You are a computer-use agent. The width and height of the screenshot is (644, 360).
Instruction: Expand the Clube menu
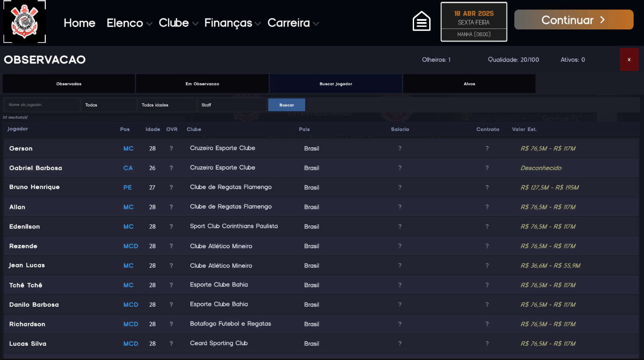(x=178, y=23)
